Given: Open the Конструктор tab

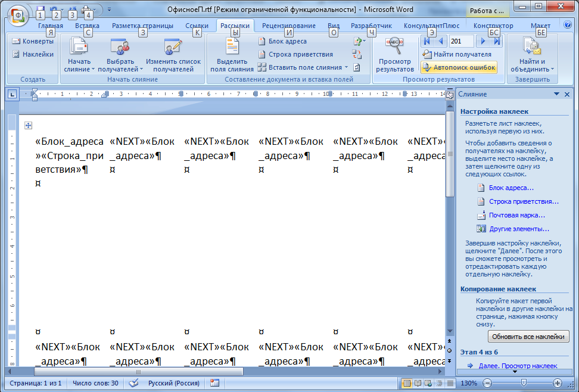Looking at the screenshot, I should tap(493, 26).
